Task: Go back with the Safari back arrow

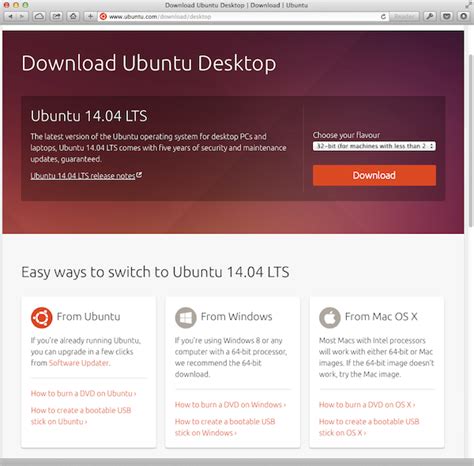Action: (x=10, y=16)
